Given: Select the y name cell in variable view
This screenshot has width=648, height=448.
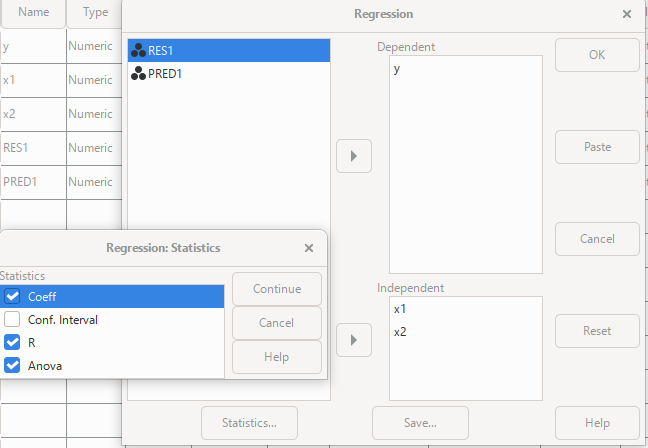Looking at the screenshot, I should click(x=33, y=46).
